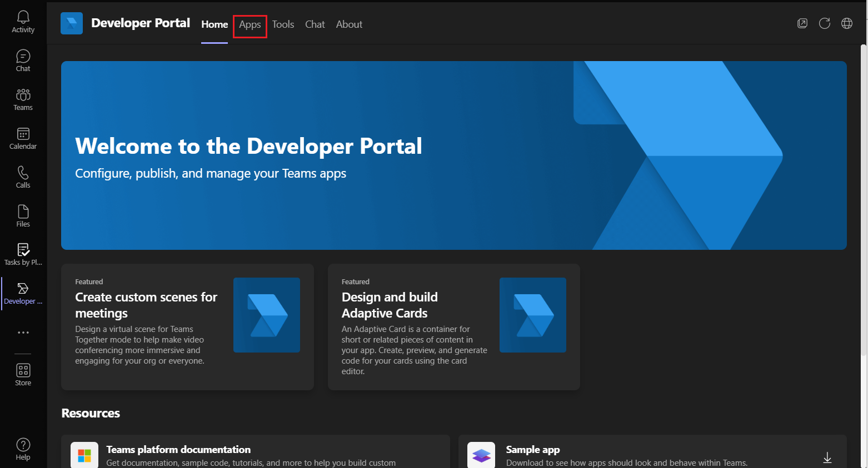Open Design and build Adaptive Cards card
The image size is (868, 468).
(x=454, y=327)
